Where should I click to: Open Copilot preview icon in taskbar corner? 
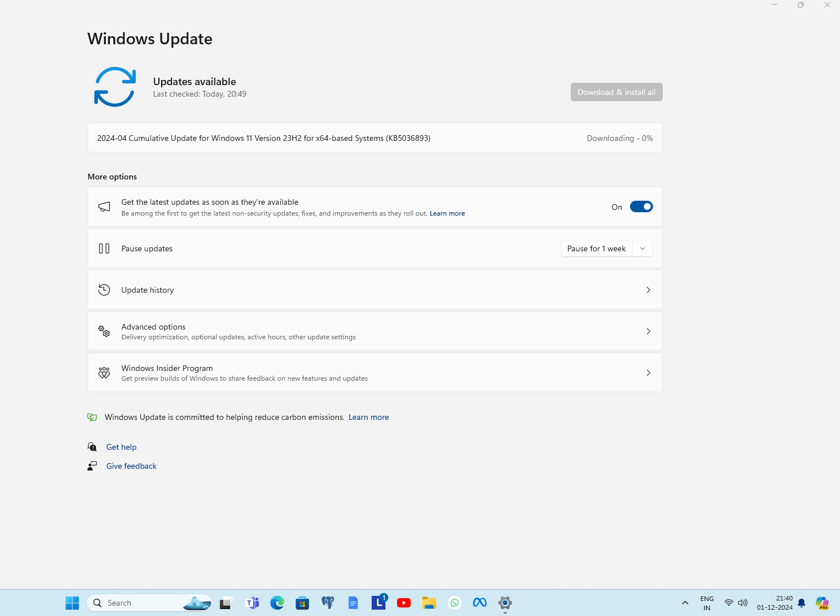click(822, 603)
